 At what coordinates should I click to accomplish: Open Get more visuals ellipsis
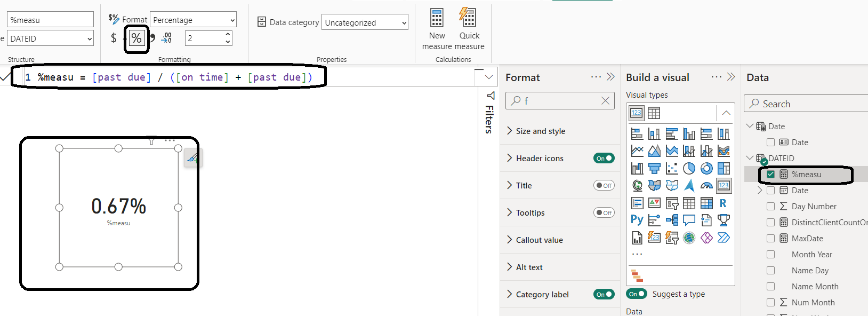tap(637, 254)
